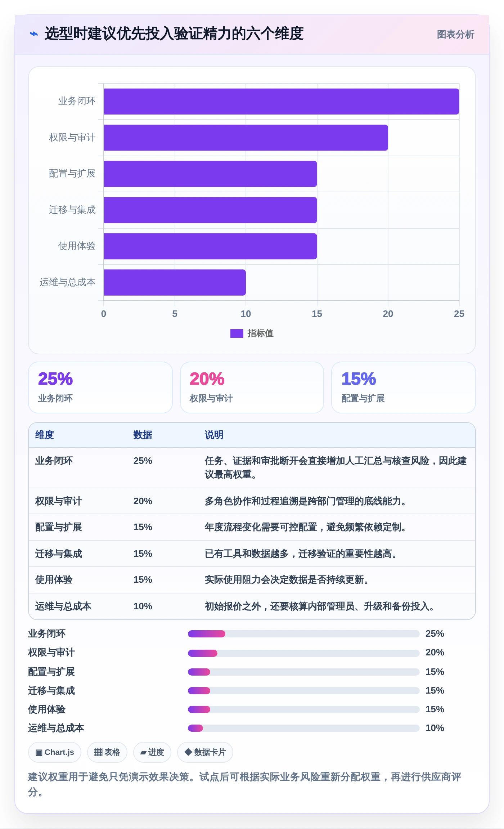
Task: Click the 业务闭环 progress bar
Action: point(304,634)
